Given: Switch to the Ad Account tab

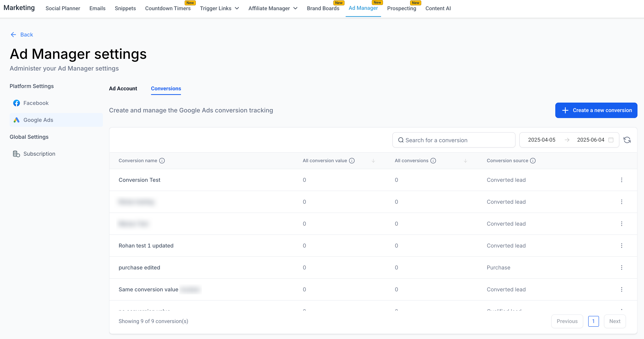Looking at the screenshot, I should 123,88.
